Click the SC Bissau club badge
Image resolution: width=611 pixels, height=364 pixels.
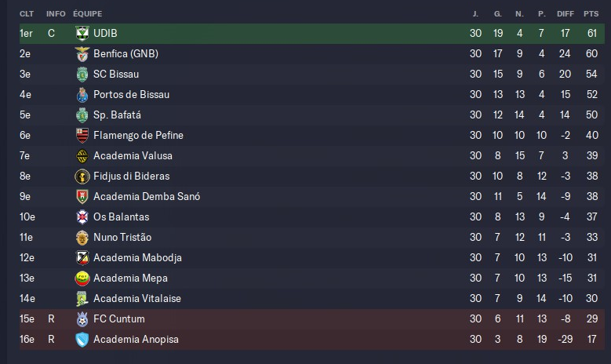(82, 74)
